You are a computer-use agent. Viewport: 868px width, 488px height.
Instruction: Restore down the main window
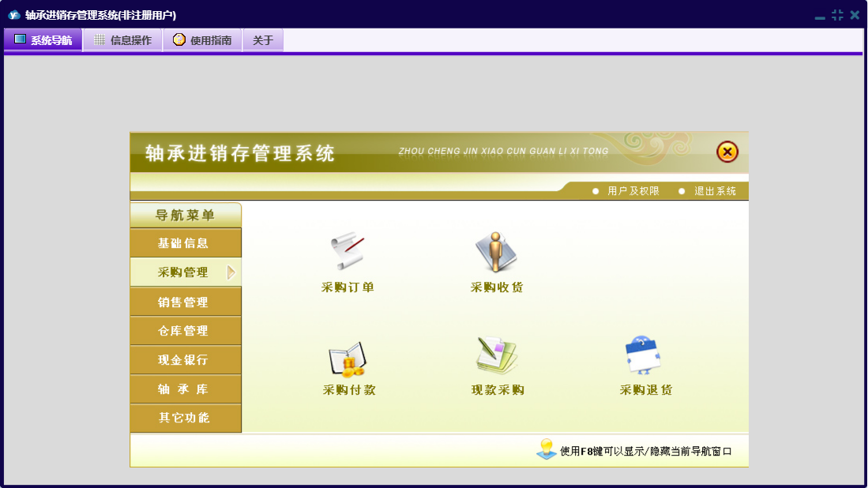(837, 15)
